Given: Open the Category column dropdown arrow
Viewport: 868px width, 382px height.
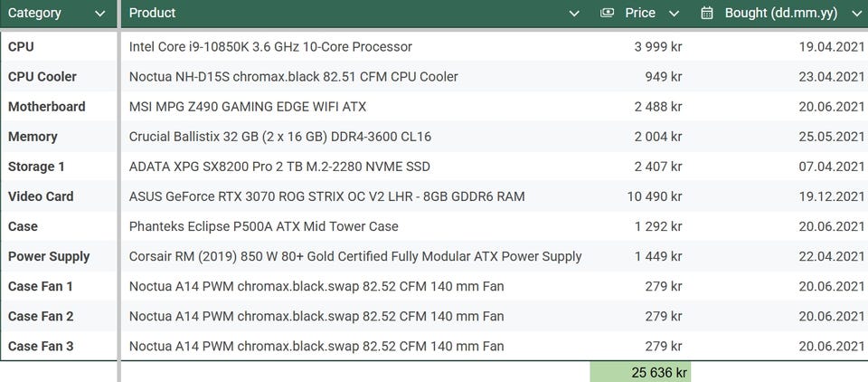Looking at the screenshot, I should pyautogui.click(x=99, y=14).
